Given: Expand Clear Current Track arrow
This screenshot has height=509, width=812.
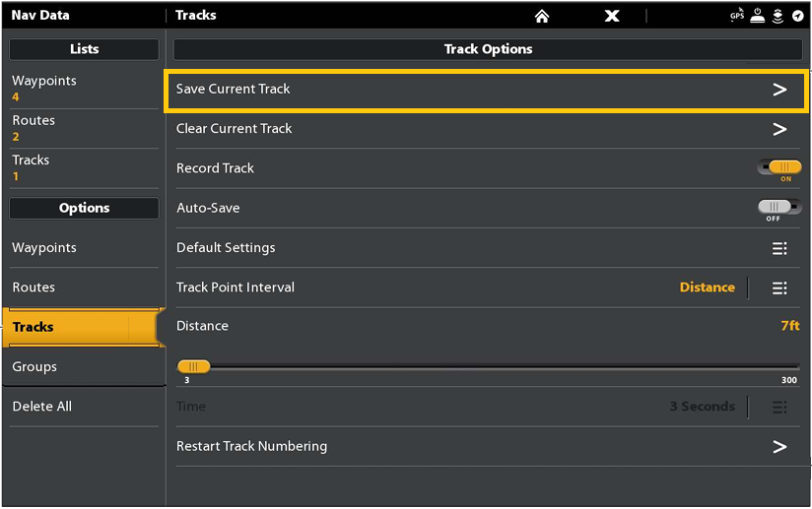Looking at the screenshot, I should pos(779,129).
